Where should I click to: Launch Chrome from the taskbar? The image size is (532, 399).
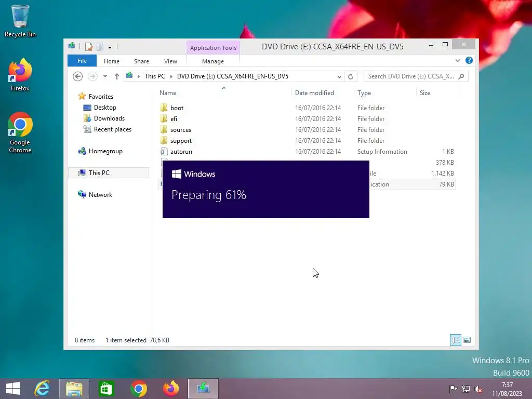tap(138, 389)
